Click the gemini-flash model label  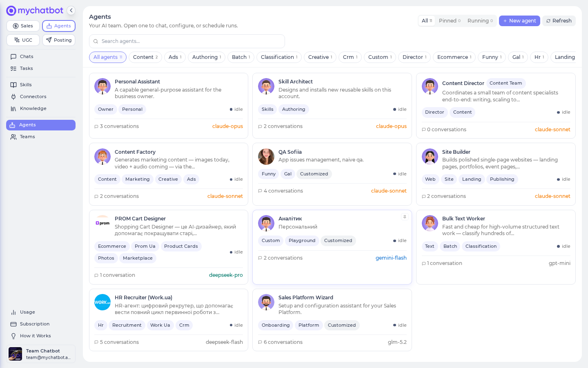391,258
